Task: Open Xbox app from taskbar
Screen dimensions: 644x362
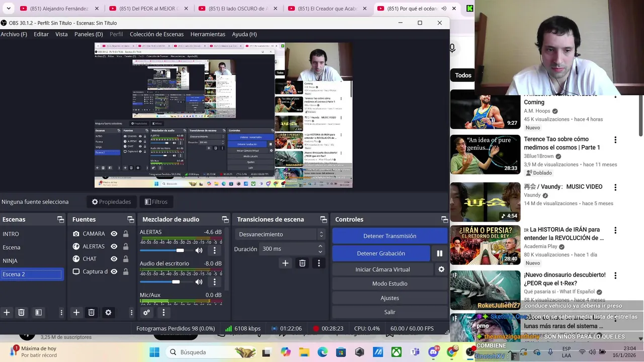Action: click(x=396, y=352)
